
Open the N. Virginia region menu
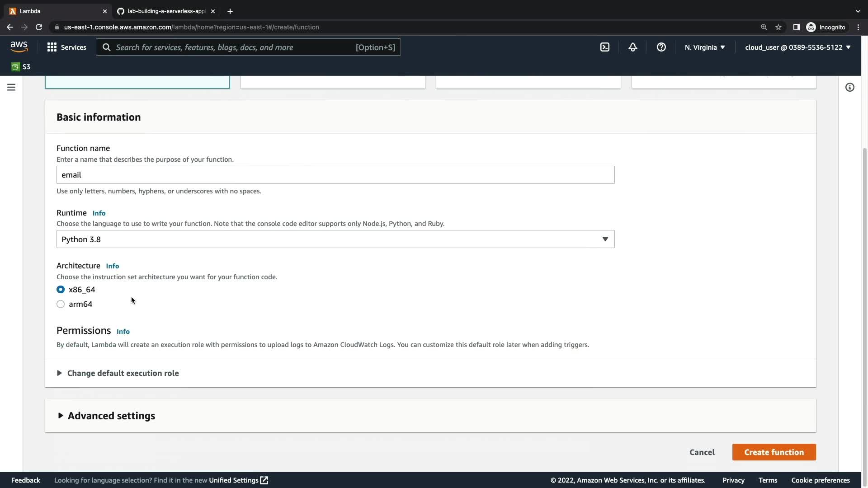click(704, 47)
